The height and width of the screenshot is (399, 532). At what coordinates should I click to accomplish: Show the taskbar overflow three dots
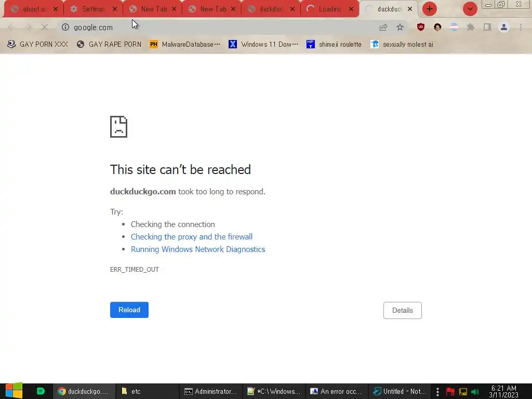point(437,392)
